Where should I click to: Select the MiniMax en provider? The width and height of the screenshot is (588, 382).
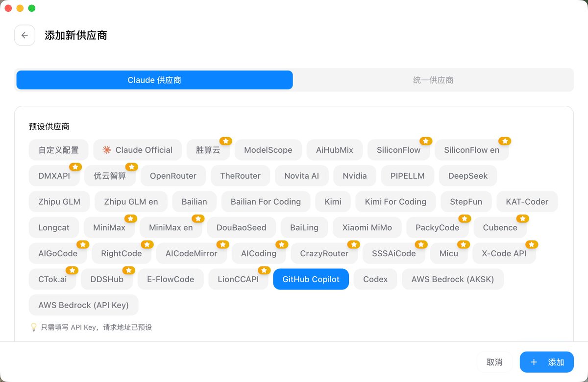[x=171, y=227]
